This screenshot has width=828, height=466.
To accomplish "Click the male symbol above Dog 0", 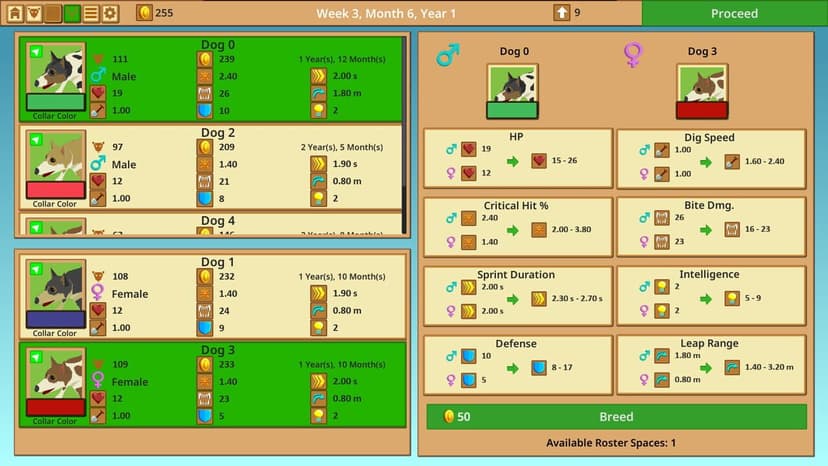I will pos(448,54).
